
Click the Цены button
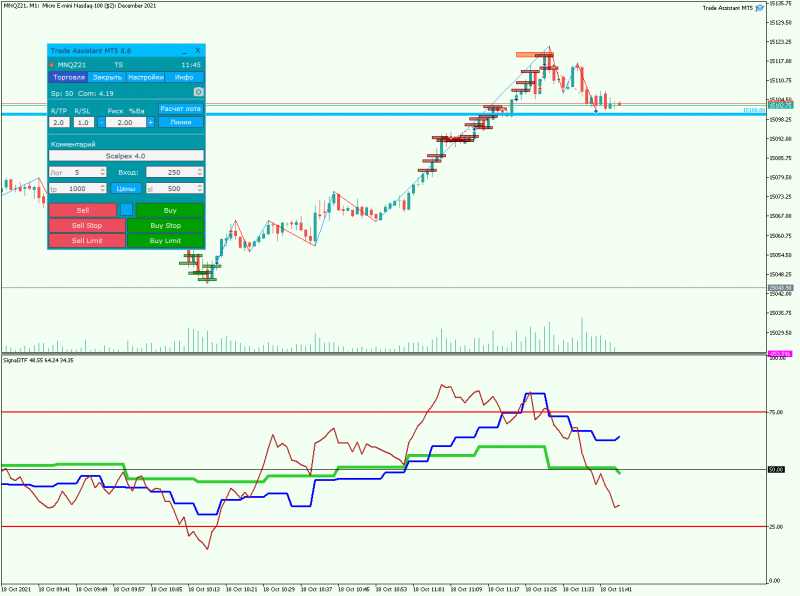coord(126,188)
